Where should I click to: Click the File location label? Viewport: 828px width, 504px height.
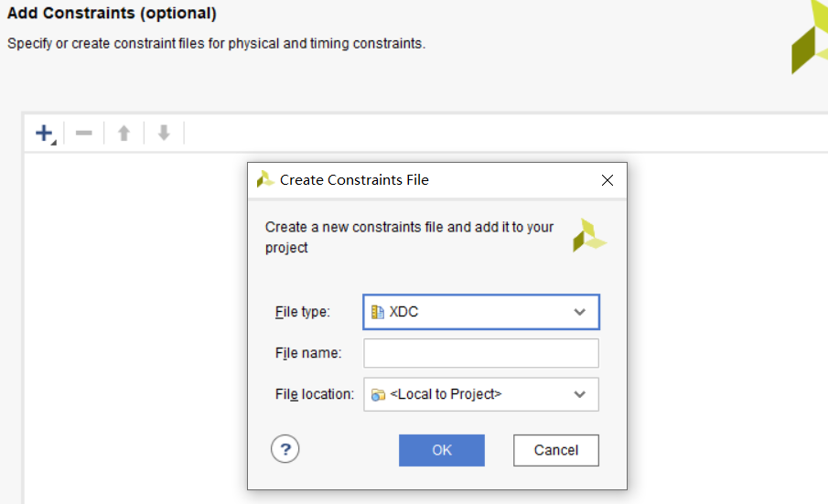(315, 394)
